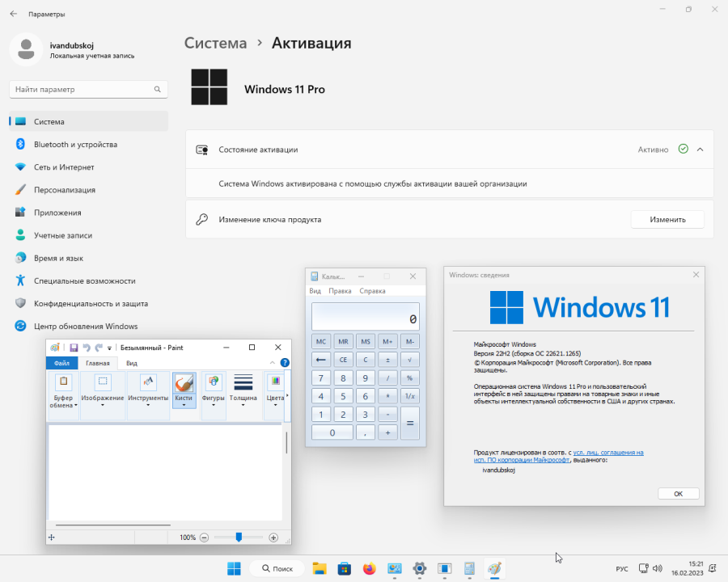Open Приложения settings category
The image size is (728, 582).
pos(88,213)
